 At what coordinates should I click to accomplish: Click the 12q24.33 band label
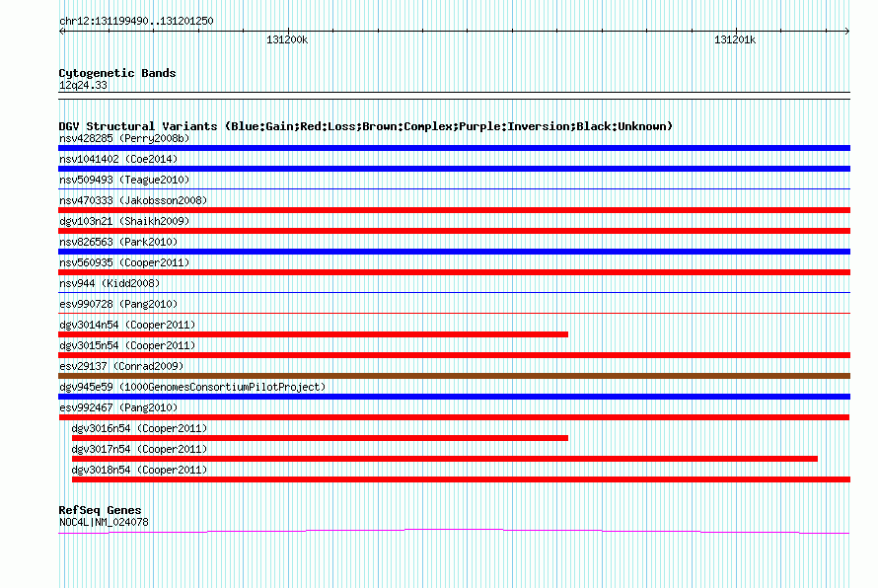pos(83,86)
